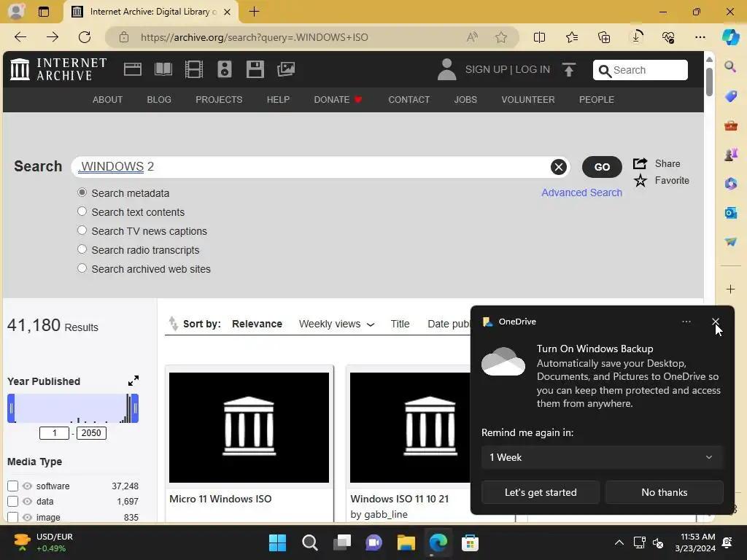Open OneDrive notification more options
The image size is (747, 560).
(686, 322)
